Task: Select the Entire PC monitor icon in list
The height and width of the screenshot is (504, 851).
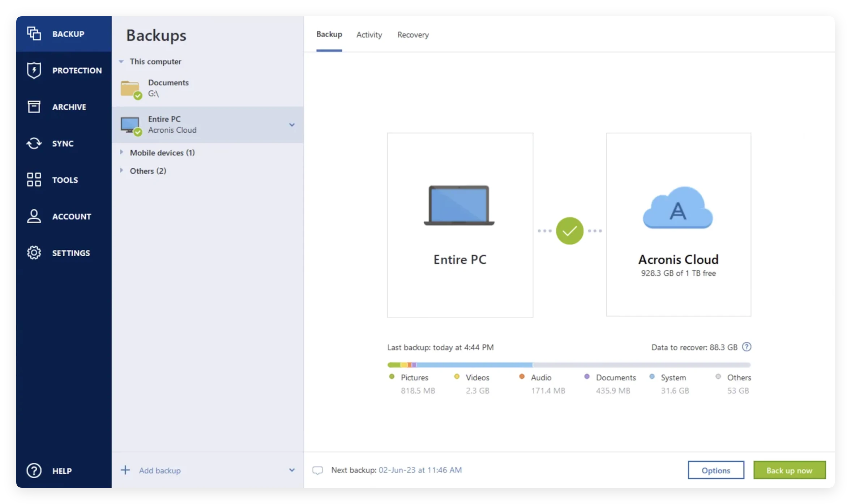Action: (x=131, y=126)
